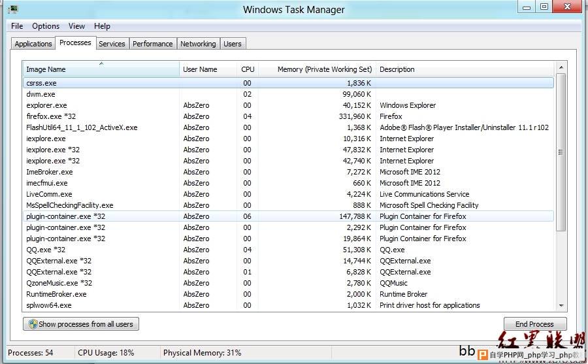Switch to the Performance tab
The image size is (588, 364).
[x=152, y=44]
